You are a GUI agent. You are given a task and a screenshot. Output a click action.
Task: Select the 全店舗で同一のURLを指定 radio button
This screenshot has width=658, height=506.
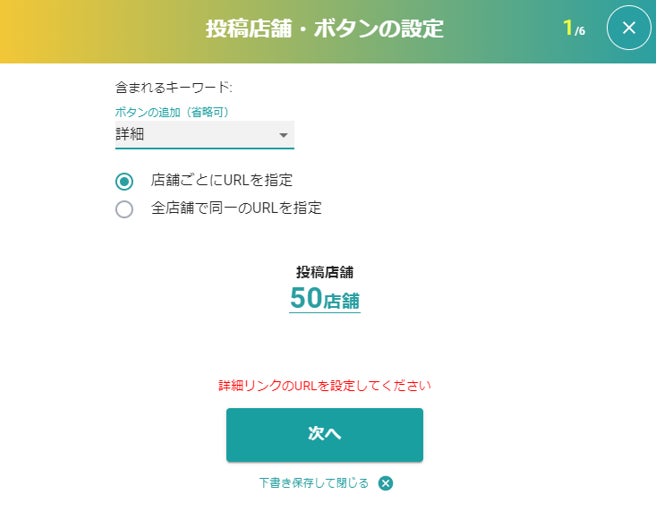click(x=124, y=209)
